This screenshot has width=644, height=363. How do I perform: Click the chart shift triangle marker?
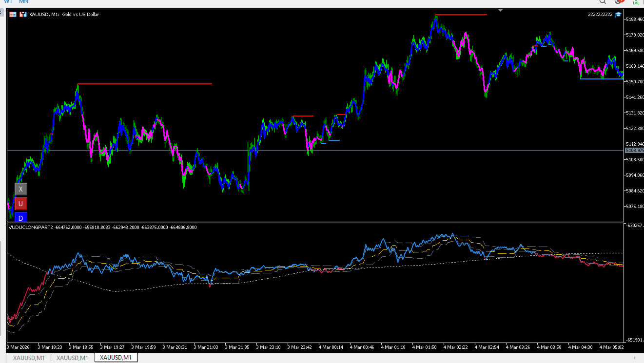[x=500, y=10]
